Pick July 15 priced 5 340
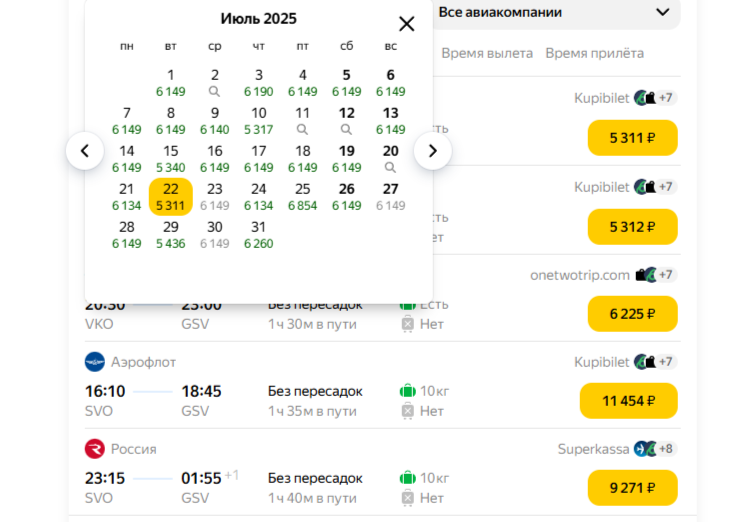 pyautogui.click(x=171, y=159)
